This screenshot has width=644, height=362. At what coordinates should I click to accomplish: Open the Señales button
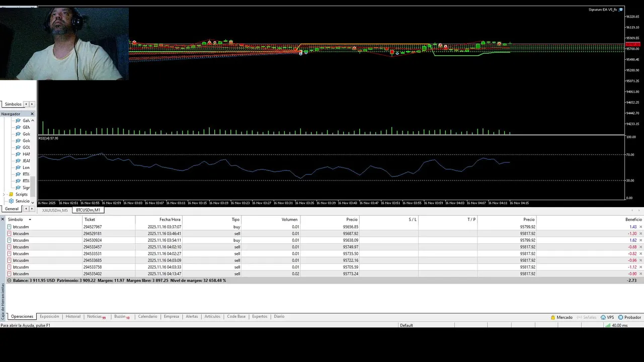coord(586,317)
